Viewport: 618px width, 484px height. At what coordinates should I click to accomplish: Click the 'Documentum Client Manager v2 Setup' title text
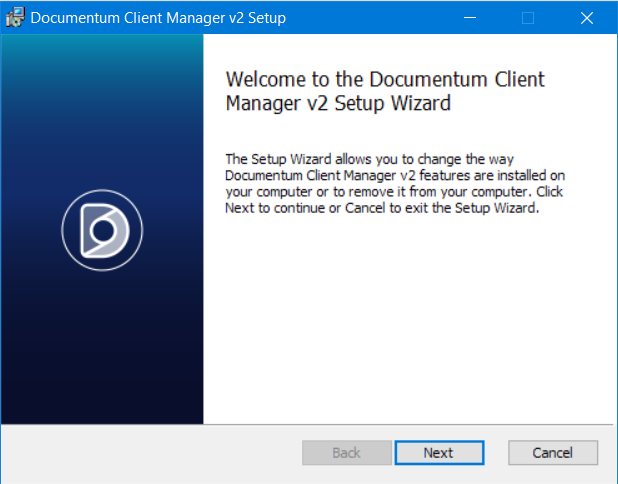[158, 18]
